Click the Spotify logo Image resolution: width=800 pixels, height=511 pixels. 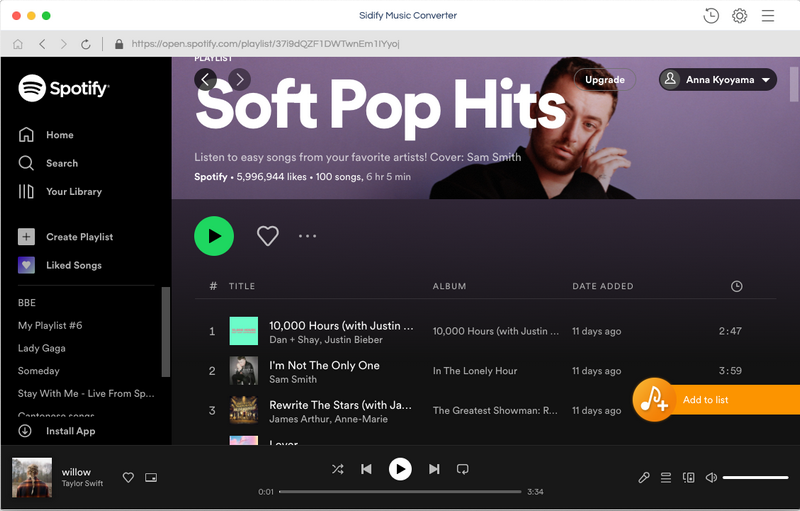click(64, 88)
